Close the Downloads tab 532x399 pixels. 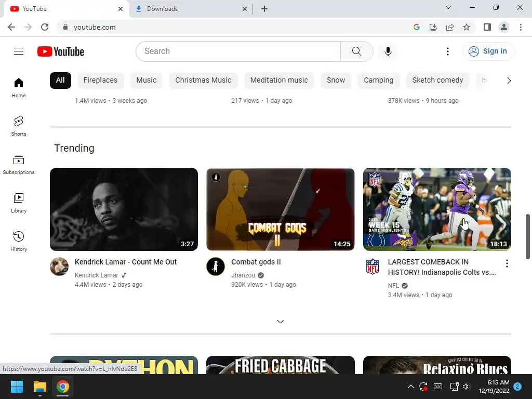click(x=245, y=9)
